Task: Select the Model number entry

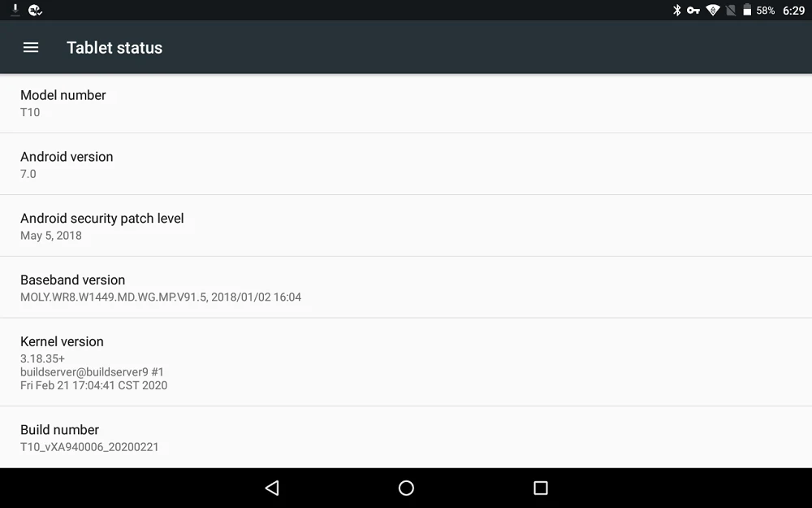Action: tap(406, 103)
